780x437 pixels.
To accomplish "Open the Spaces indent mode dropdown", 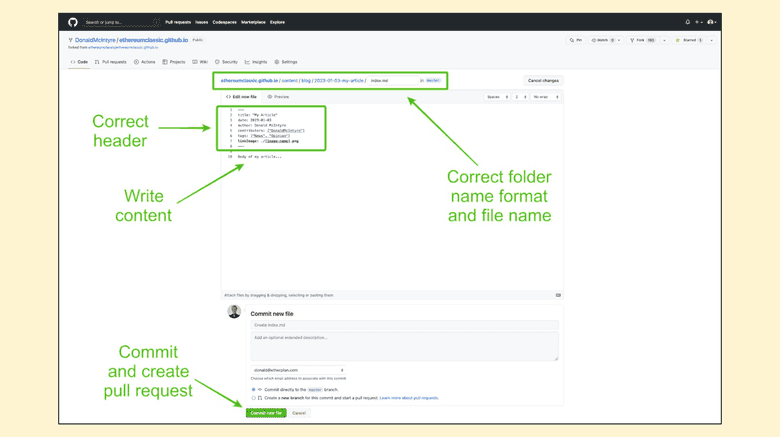I will click(x=497, y=97).
